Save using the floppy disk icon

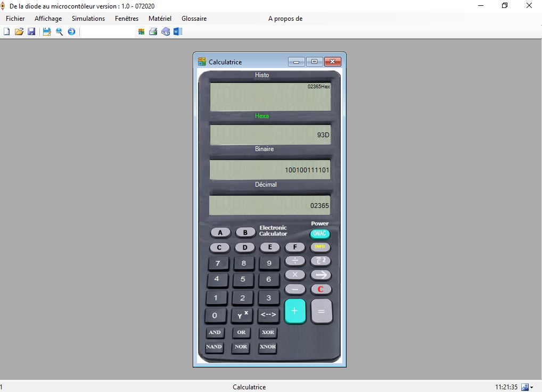point(31,31)
